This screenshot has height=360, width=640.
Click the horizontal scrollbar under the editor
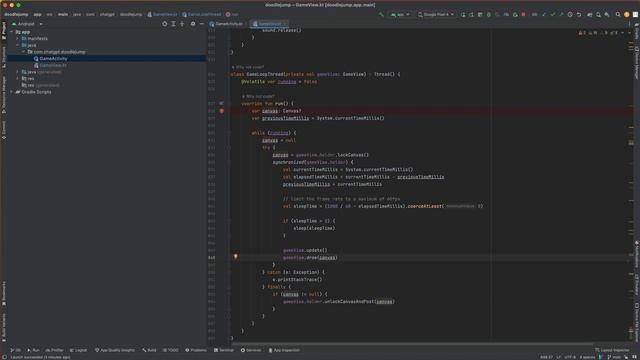pos(412,344)
